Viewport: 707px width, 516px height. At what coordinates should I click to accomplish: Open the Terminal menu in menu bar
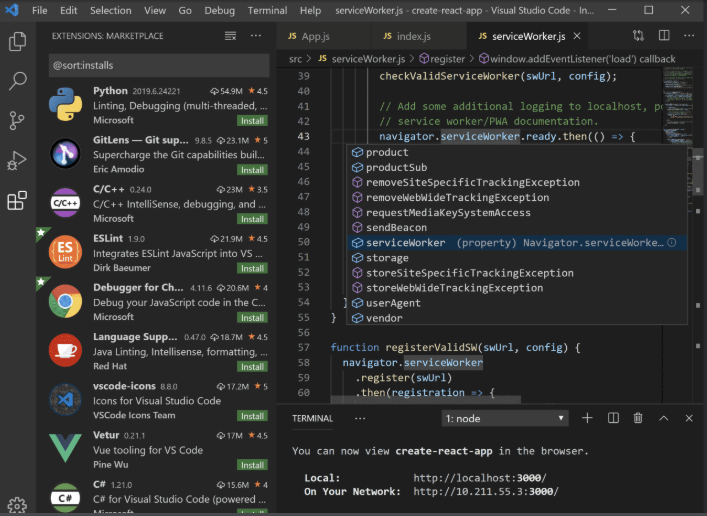pos(267,10)
